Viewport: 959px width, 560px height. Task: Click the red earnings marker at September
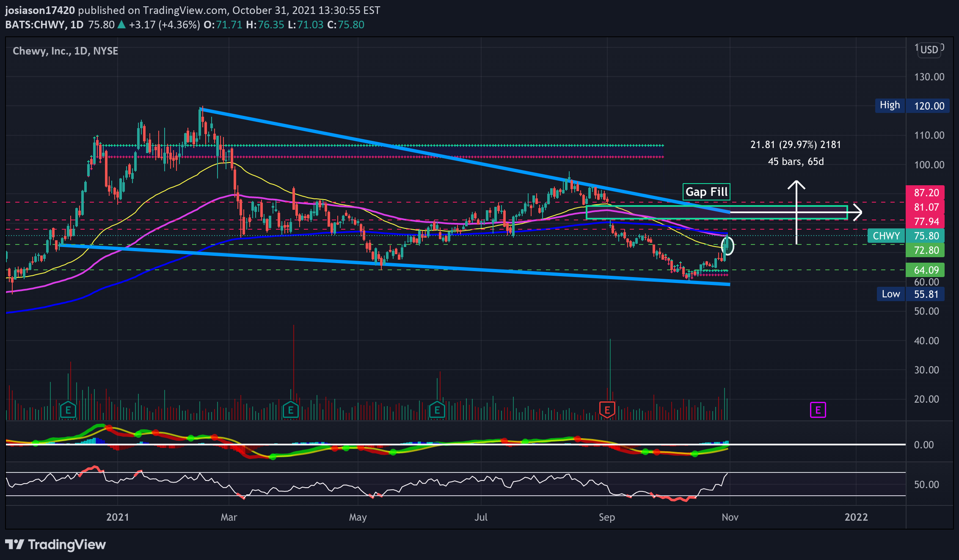pos(607,410)
